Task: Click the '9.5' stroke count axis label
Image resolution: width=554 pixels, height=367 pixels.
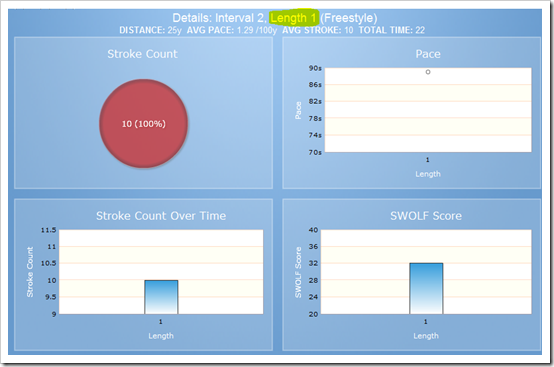Action: click(51, 297)
